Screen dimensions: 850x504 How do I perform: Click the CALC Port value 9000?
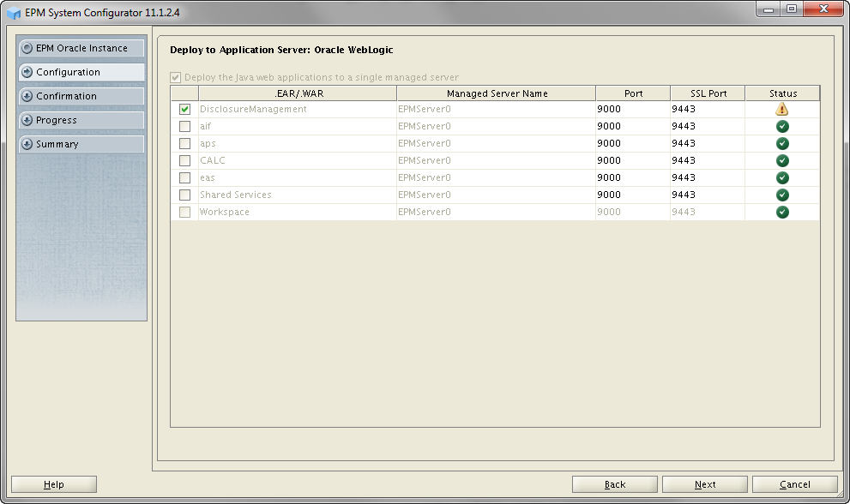click(609, 160)
